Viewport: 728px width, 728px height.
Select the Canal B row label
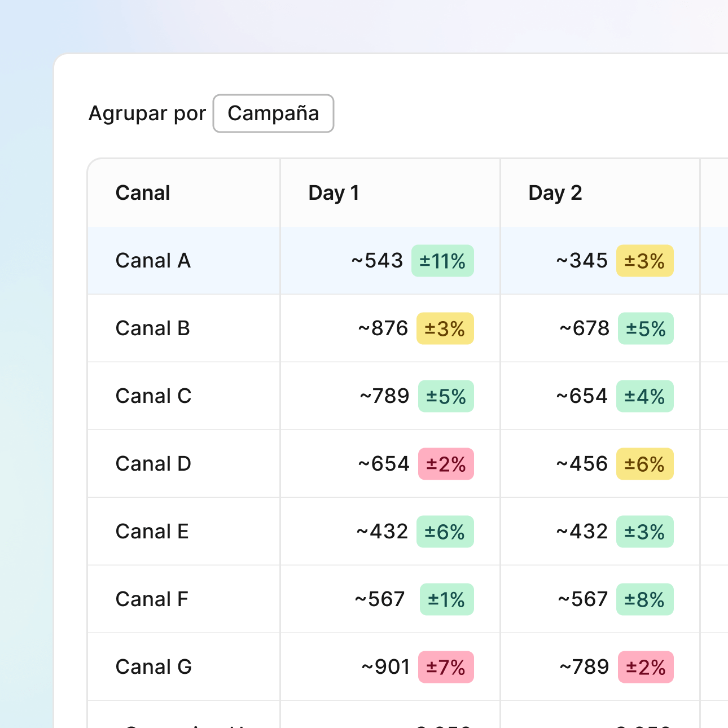152,328
